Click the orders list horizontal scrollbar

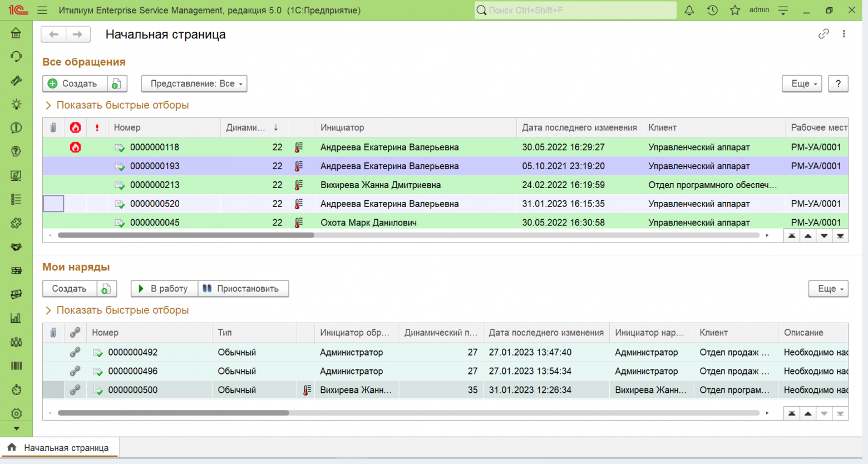(173, 413)
